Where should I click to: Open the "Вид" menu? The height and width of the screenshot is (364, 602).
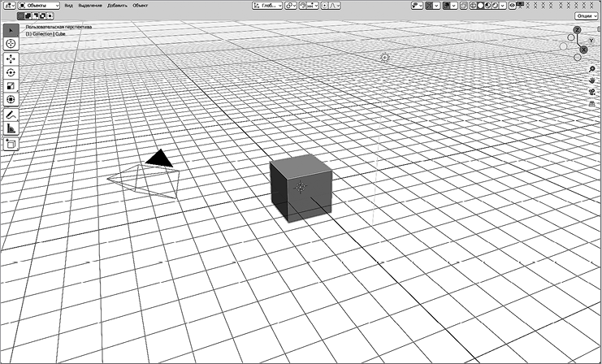(68, 5)
